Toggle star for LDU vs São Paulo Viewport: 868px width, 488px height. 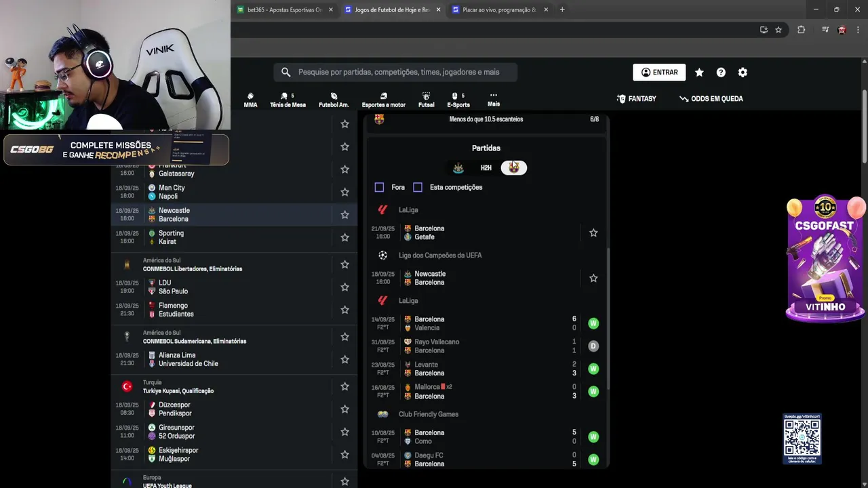pos(344,287)
